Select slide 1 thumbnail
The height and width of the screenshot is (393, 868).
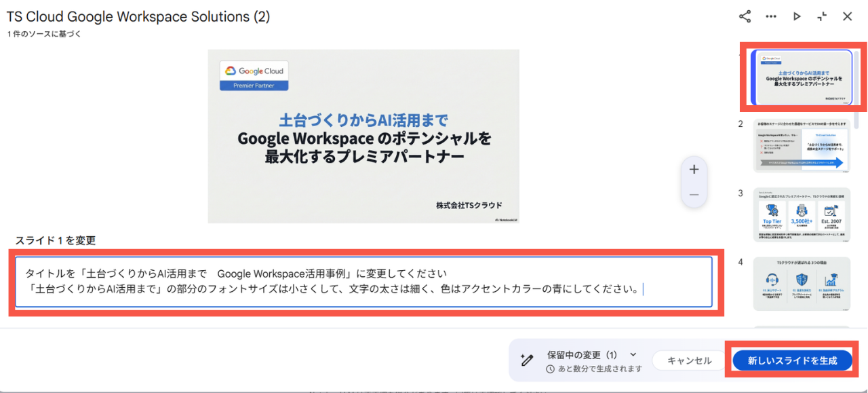point(802,77)
